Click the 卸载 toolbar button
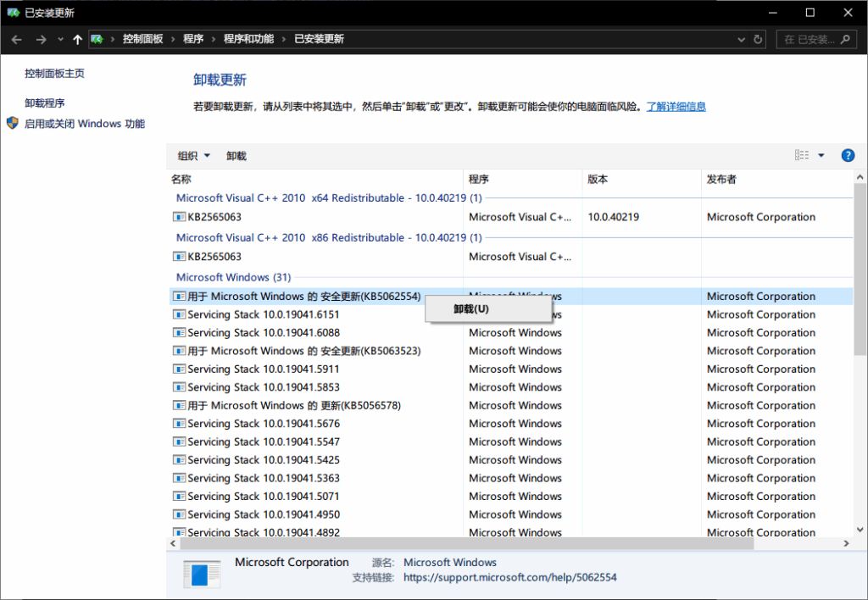Image resolution: width=868 pixels, height=600 pixels. click(x=236, y=156)
